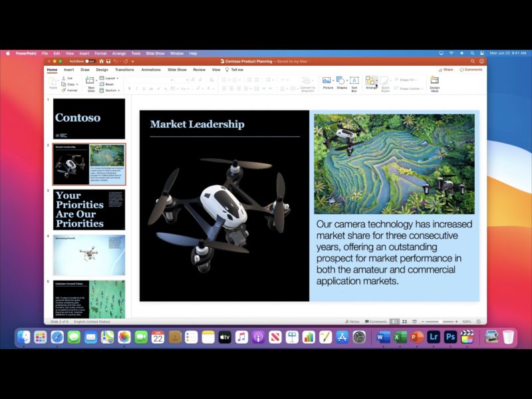Open the Arrange menu in menu bar
The width and height of the screenshot is (532, 399).
pyautogui.click(x=119, y=53)
